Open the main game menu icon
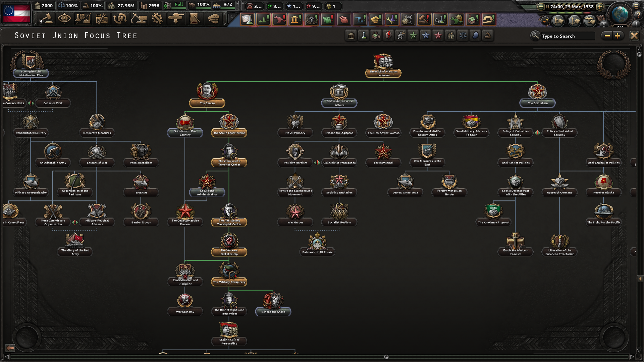 (x=636, y=6)
